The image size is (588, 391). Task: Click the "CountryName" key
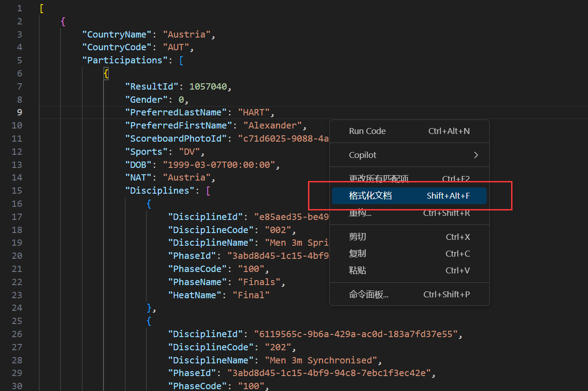tap(117, 34)
